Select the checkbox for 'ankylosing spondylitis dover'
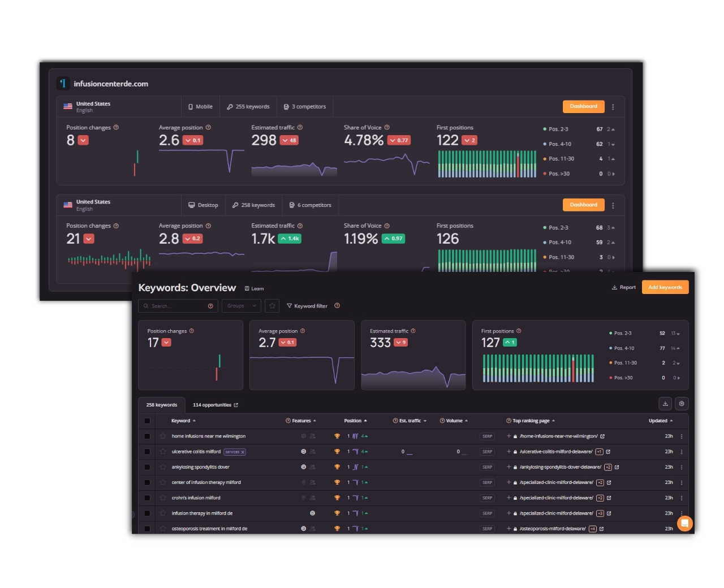This screenshot has height=588, width=724. 147,467
